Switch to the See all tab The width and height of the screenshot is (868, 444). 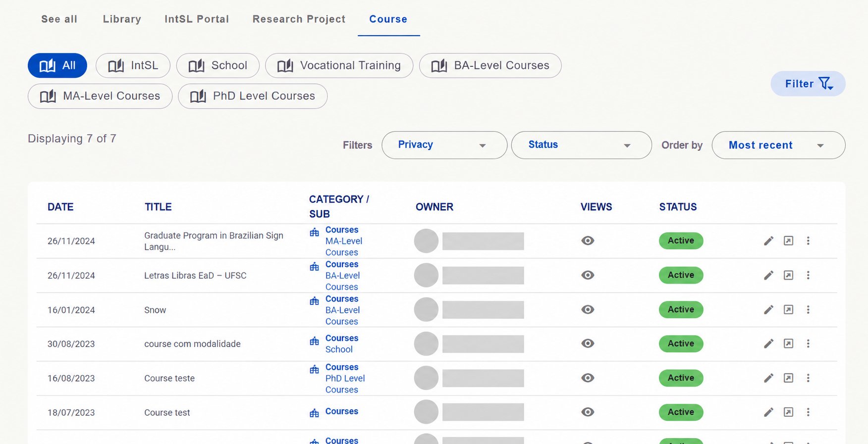pyautogui.click(x=59, y=19)
